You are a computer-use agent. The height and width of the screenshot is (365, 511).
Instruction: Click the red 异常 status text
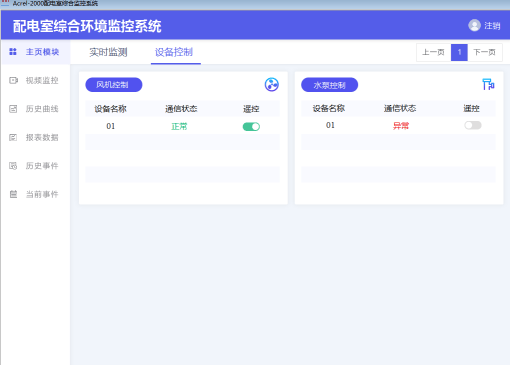click(401, 126)
